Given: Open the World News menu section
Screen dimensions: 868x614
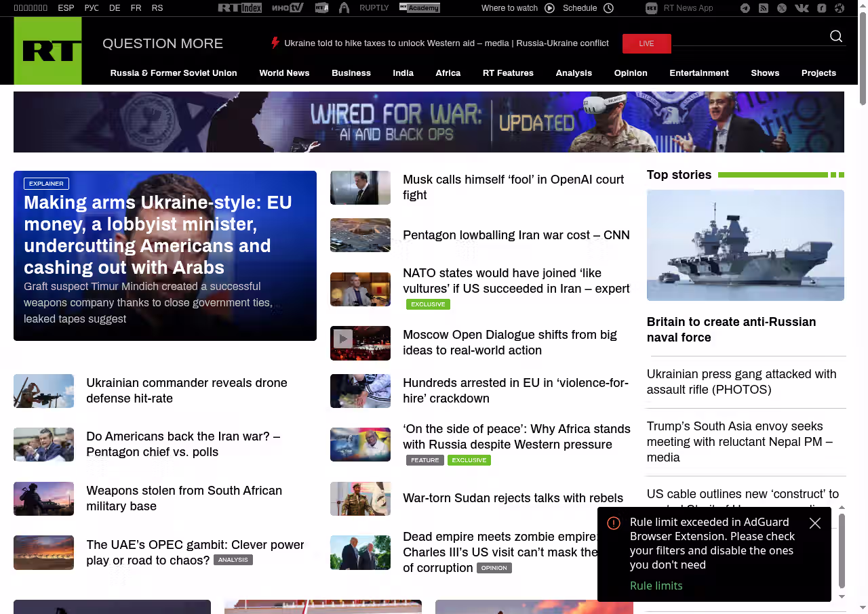Looking at the screenshot, I should pyautogui.click(x=284, y=73).
